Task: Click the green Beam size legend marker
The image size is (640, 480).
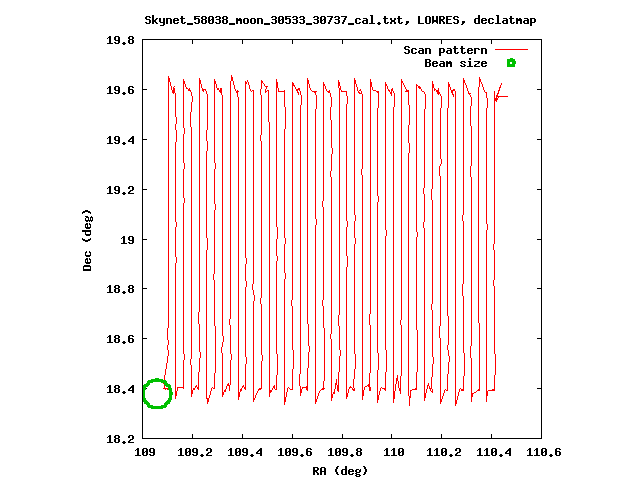Action: [511, 63]
